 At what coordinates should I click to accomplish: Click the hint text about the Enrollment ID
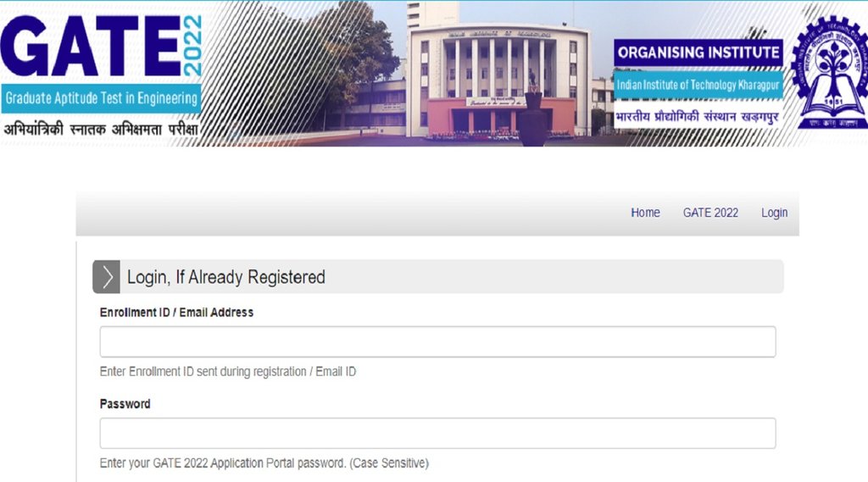click(x=228, y=372)
